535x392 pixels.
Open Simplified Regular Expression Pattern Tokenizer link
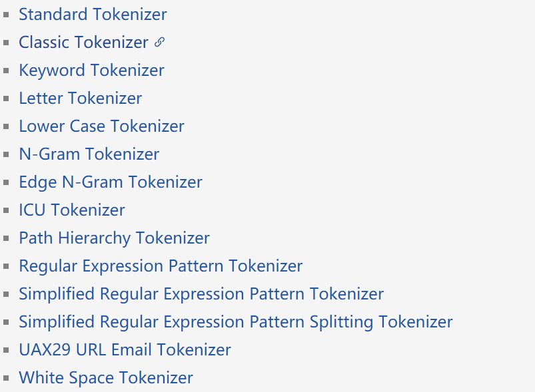(x=201, y=294)
